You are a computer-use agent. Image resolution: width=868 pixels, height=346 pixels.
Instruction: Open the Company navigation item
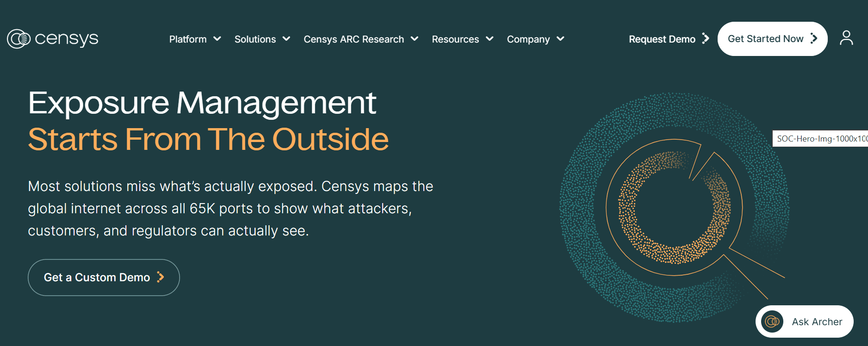click(528, 39)
